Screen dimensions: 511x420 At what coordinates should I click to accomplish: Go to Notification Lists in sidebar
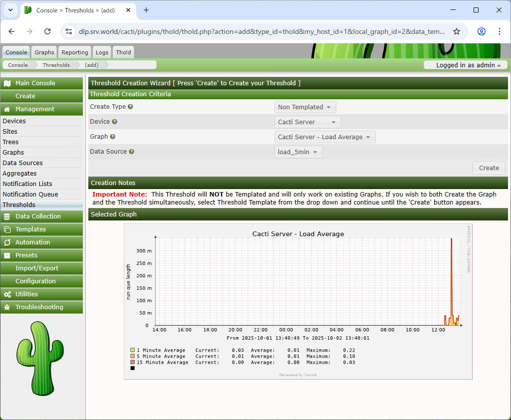tap(27, 184)
